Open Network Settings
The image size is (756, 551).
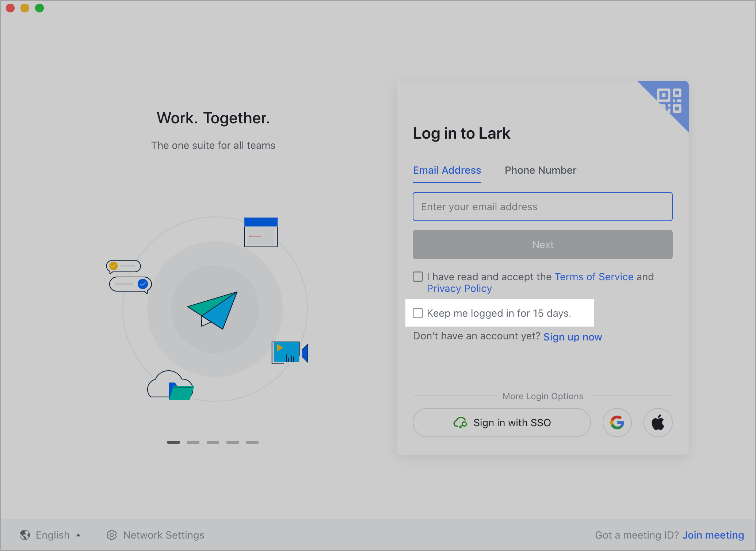click(x=156, y=535)
